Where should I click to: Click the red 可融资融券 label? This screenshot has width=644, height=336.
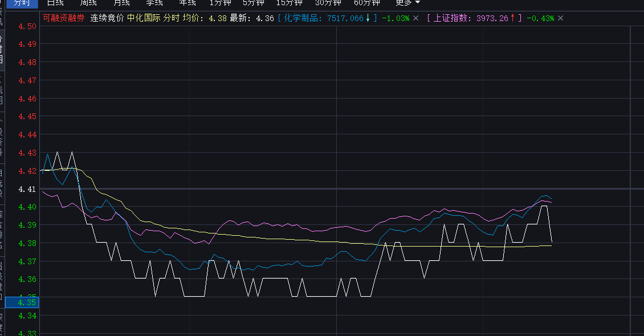[64, 18]
